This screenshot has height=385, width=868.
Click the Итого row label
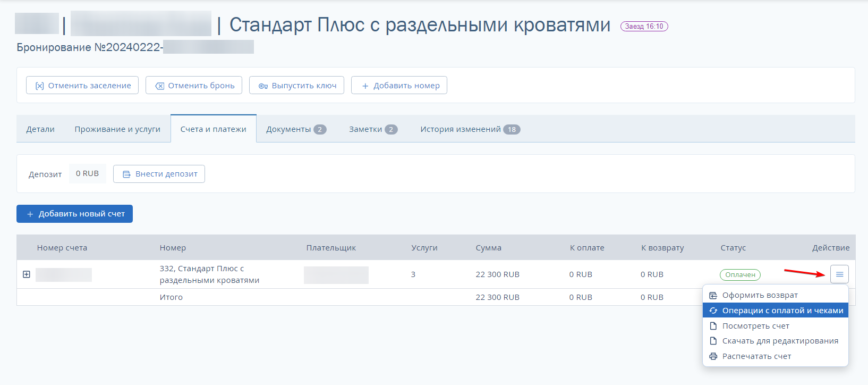coord(171,297)
